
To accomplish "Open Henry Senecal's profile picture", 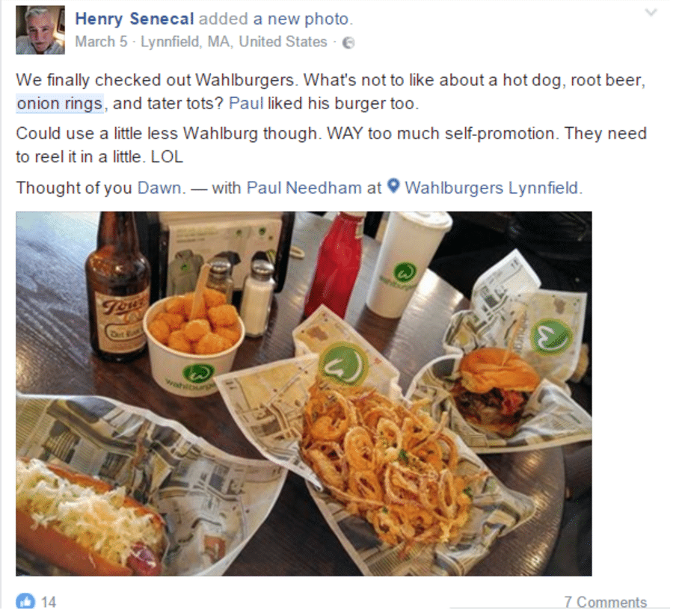I will pos(40,30).
